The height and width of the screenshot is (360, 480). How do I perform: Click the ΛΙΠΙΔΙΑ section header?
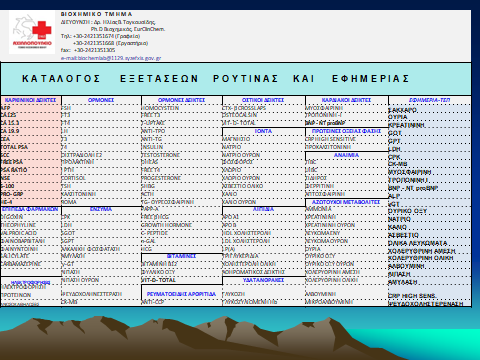point(263,209)
